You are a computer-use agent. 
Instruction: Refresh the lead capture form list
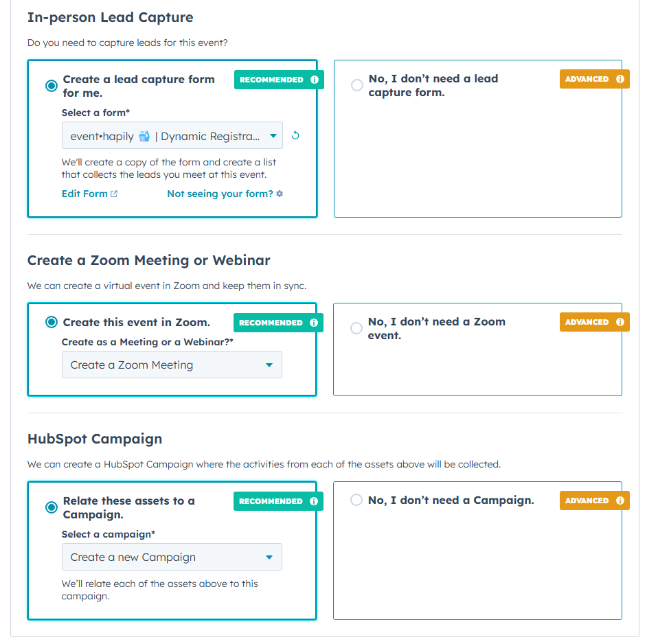295,135
